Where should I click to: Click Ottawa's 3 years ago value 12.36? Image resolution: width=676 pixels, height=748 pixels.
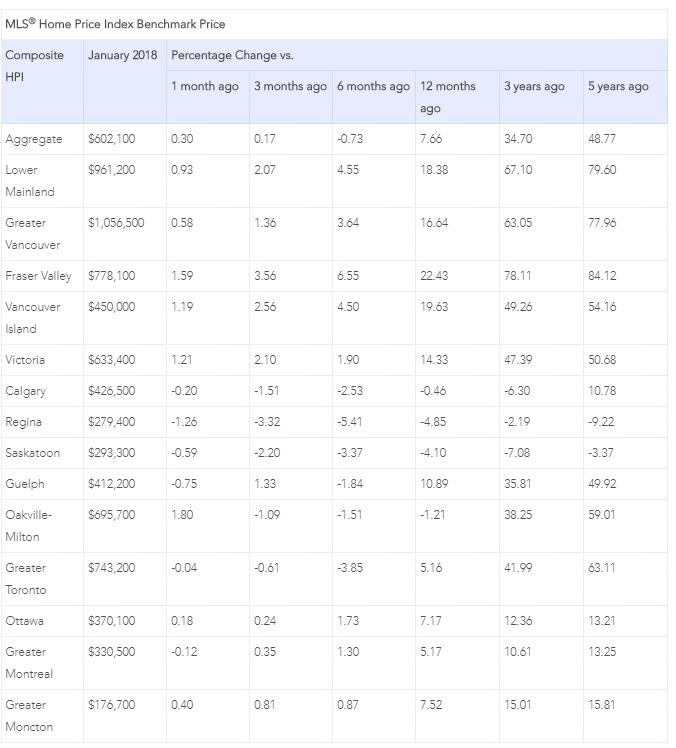tap(518, 621)
